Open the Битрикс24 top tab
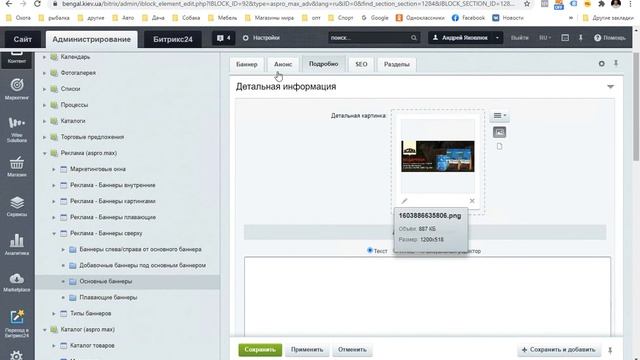640x360 pixels. pyautogui.click(x=173, y=40)
